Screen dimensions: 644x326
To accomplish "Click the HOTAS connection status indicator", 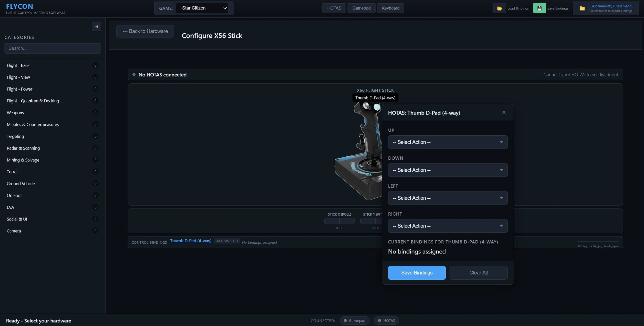I will pos(386,320).
